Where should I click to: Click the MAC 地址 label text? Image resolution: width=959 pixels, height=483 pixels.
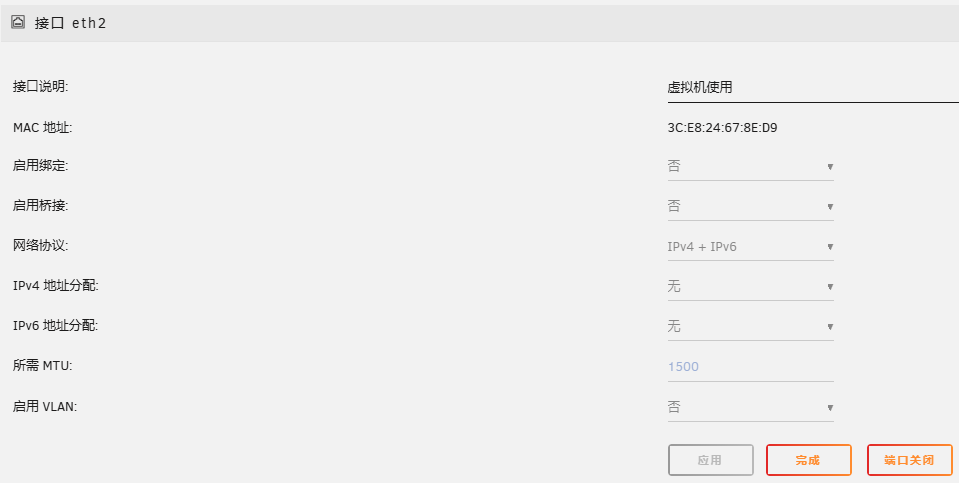click(42, 127)
